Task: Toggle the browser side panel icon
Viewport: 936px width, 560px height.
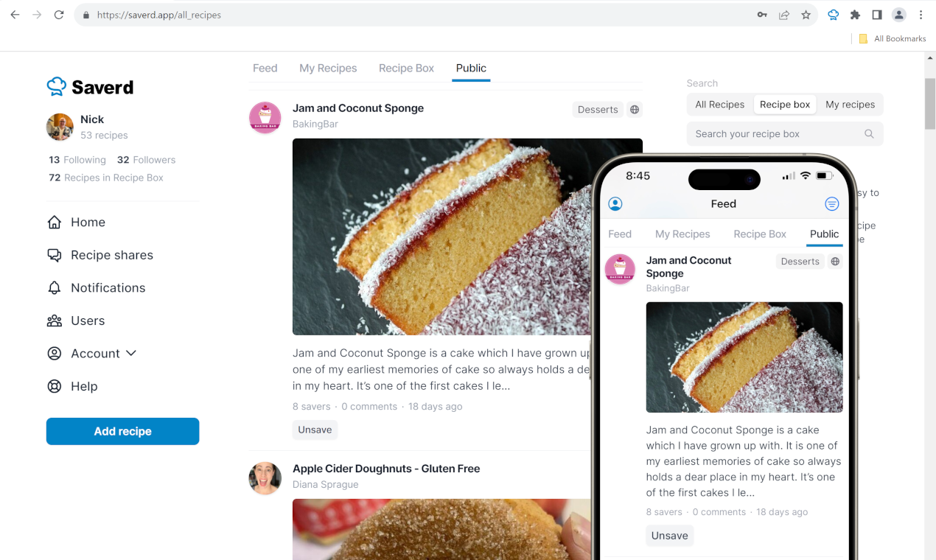Action: [877, 15]
